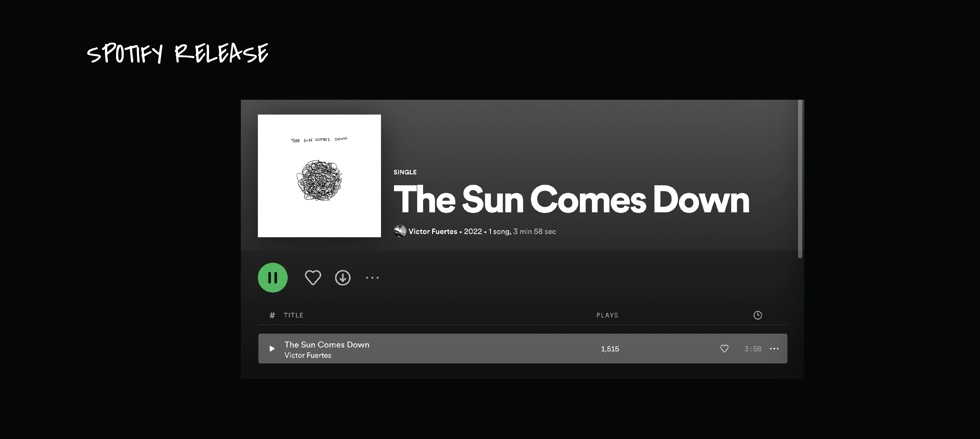Click the 1,515 play count
This screenshot has height=439, width=980.
click(x=610, y=349)
